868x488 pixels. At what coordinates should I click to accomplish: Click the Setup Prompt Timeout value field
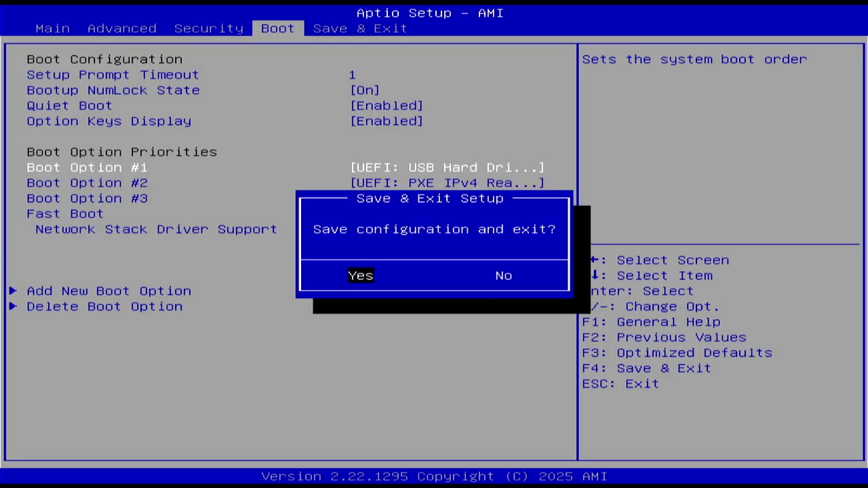tap(352, 75)
